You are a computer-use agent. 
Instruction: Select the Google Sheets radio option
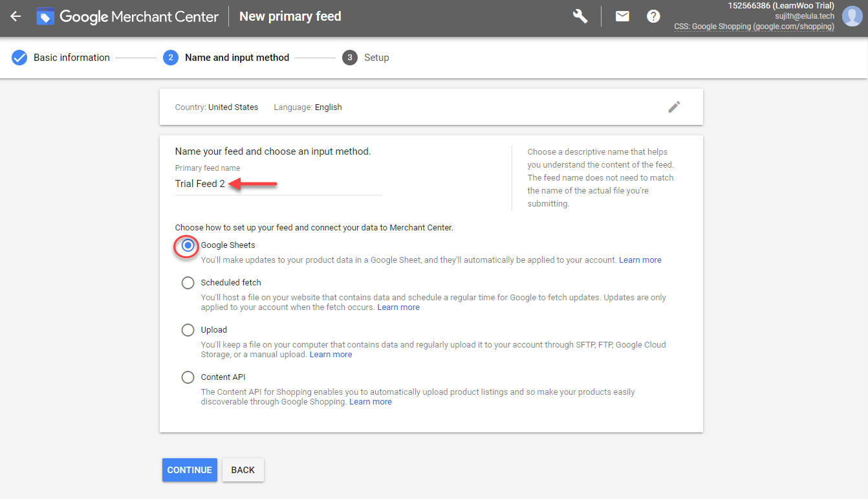click(x=188, y=246)
